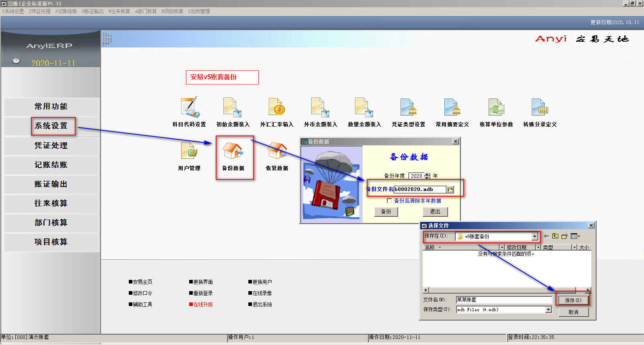Open the 保存类型 file type dropdown
This screenshot has width=644, height=345.
[548, 310]
